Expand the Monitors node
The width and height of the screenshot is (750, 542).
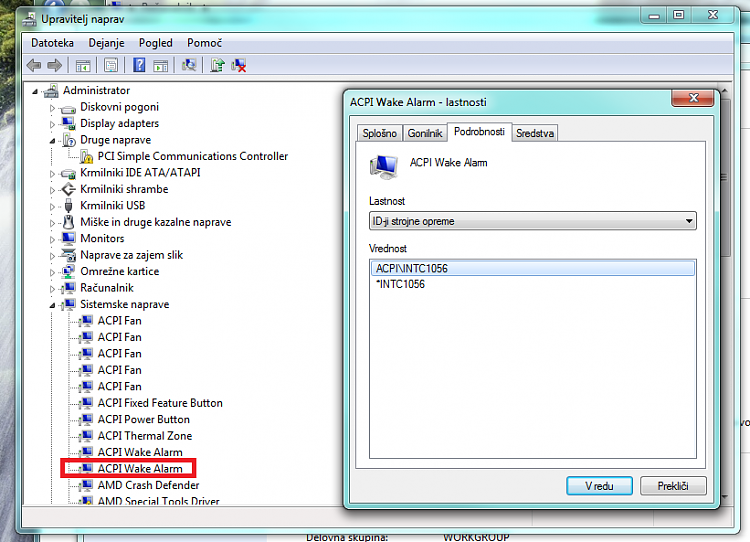click(52, 239)
